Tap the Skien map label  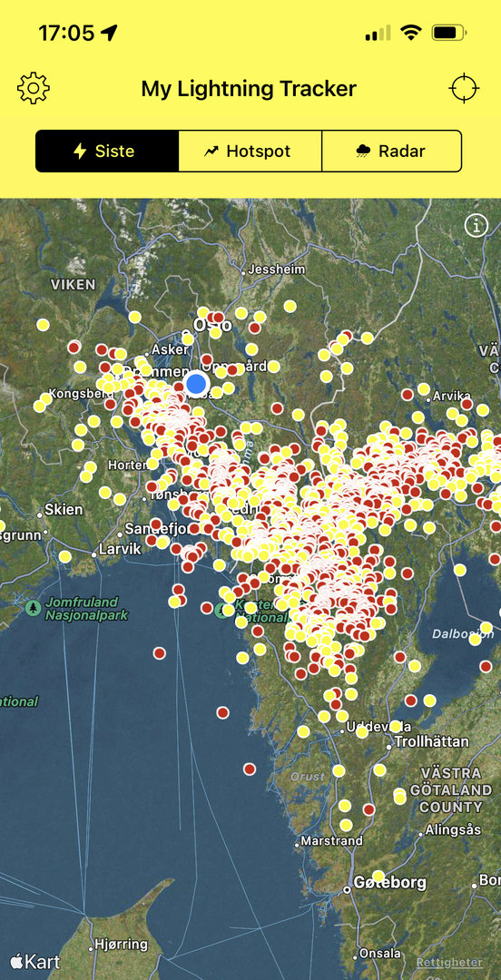point(64,509)
